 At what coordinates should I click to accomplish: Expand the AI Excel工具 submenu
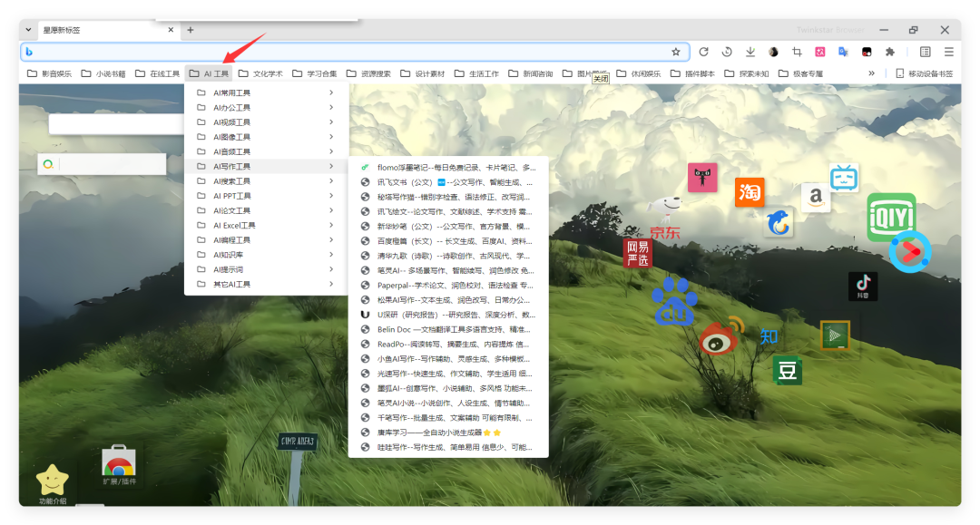pos(266,226)
